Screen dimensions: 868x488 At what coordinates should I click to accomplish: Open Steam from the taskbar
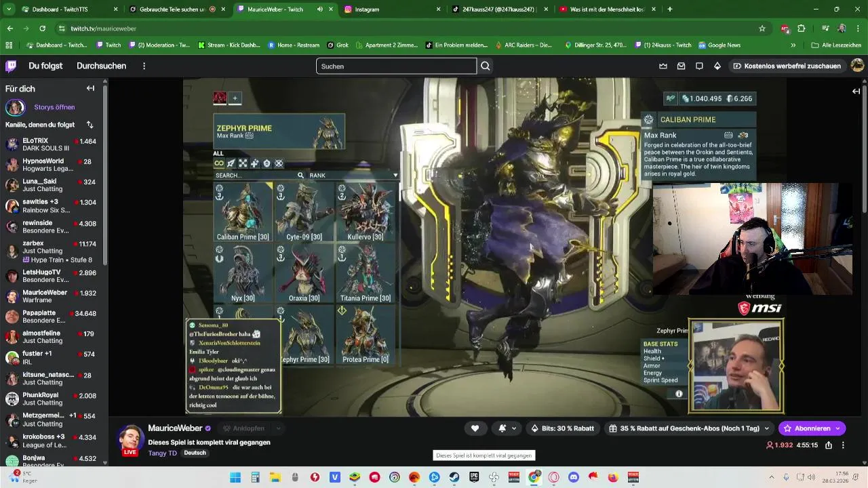454,477
